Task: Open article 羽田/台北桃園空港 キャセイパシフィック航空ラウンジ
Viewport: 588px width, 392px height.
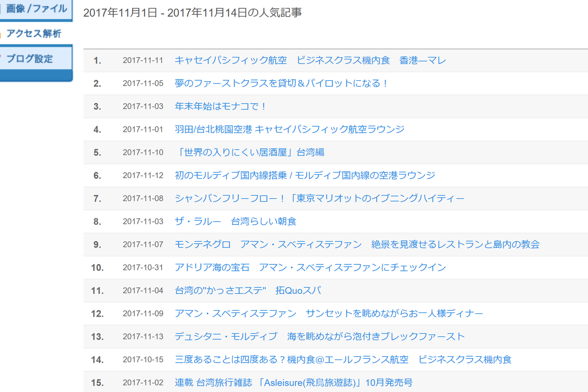Action: 289,129
